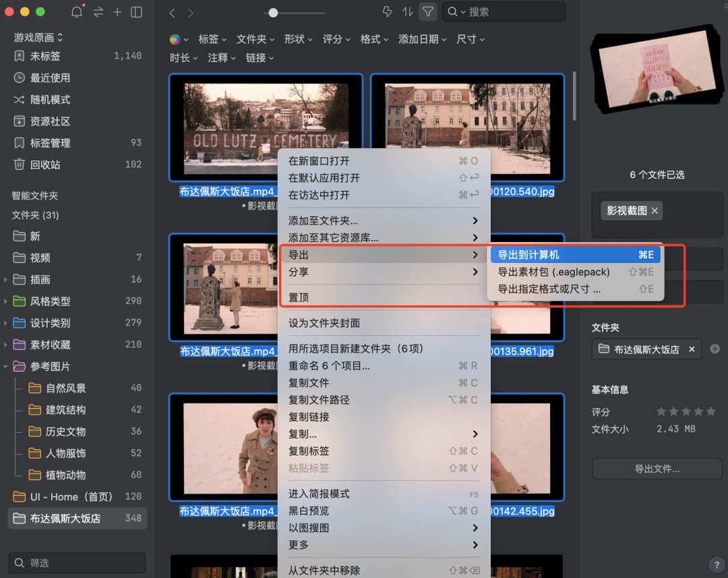Open the 格式 filter dropdown
The height and width of the screenshot is (578, 728).
click(x=374, y=40)
